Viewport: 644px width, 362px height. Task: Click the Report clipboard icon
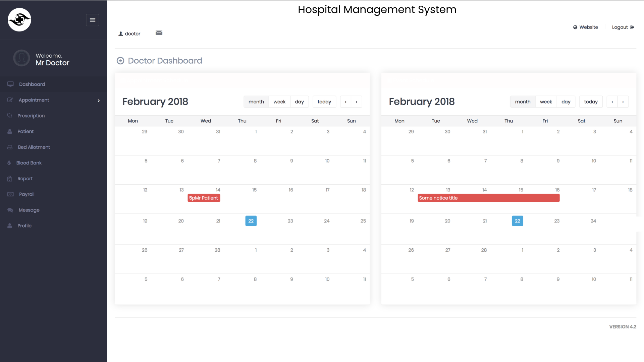coord(10,179)
